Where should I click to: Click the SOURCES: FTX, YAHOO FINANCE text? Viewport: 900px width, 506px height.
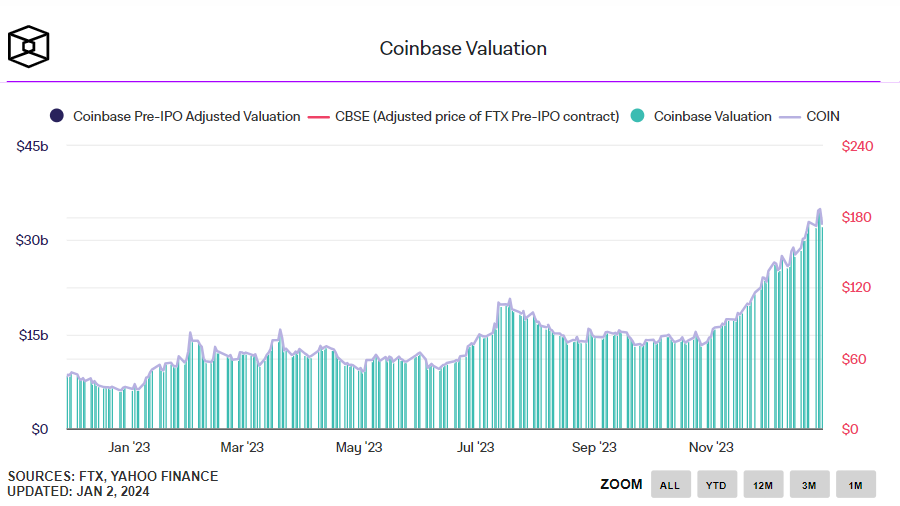(x=112, y=476)
